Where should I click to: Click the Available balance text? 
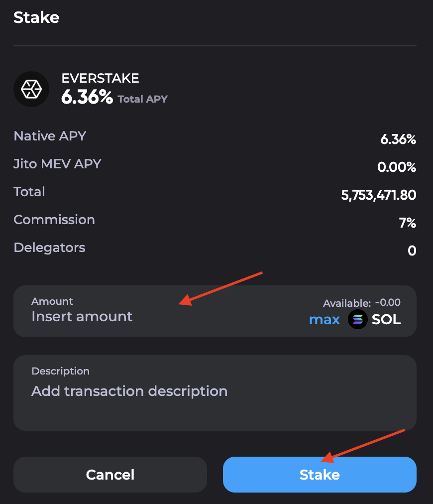(x=362, y=303)
